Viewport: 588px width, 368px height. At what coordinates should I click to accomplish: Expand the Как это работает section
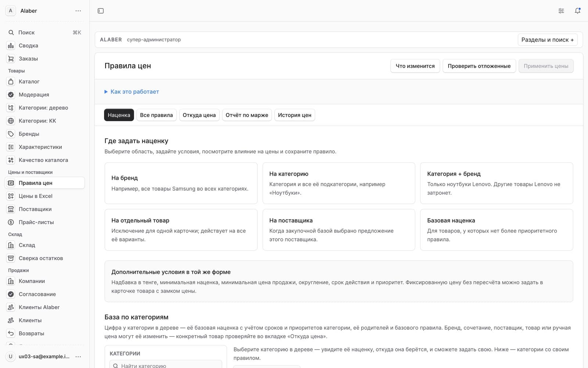pos(132,92)
